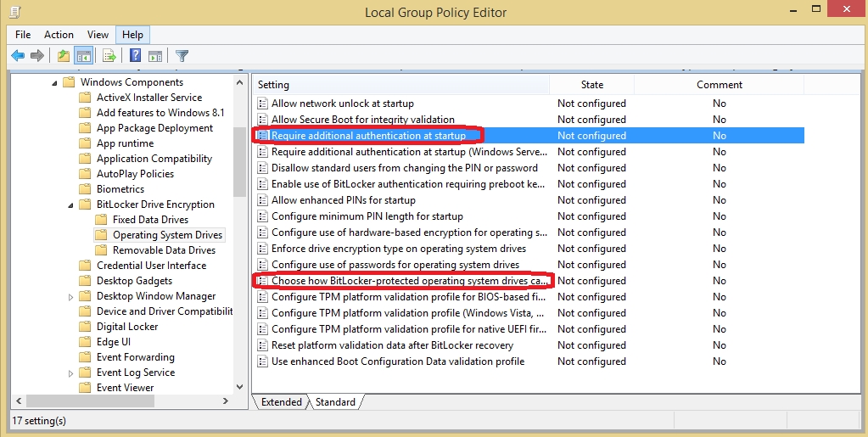Open the Help menu
This screenshot has height=437, width=868.
(x=133, y=34)
